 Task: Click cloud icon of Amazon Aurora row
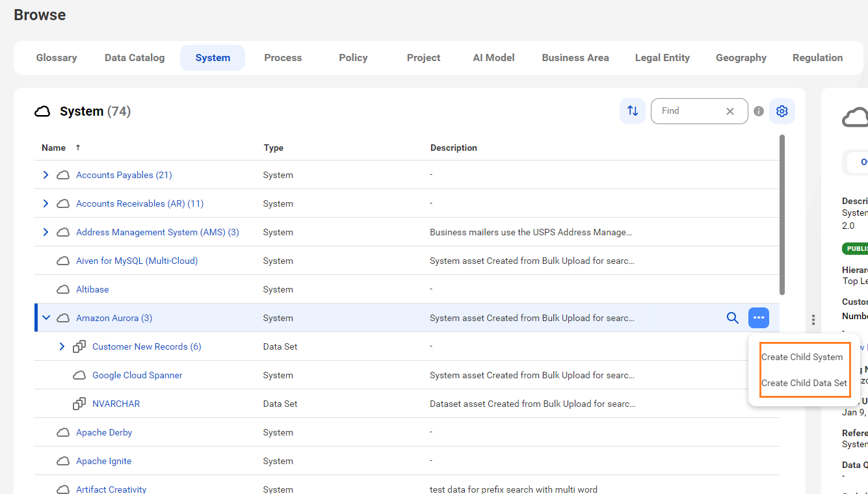[63, 318]
